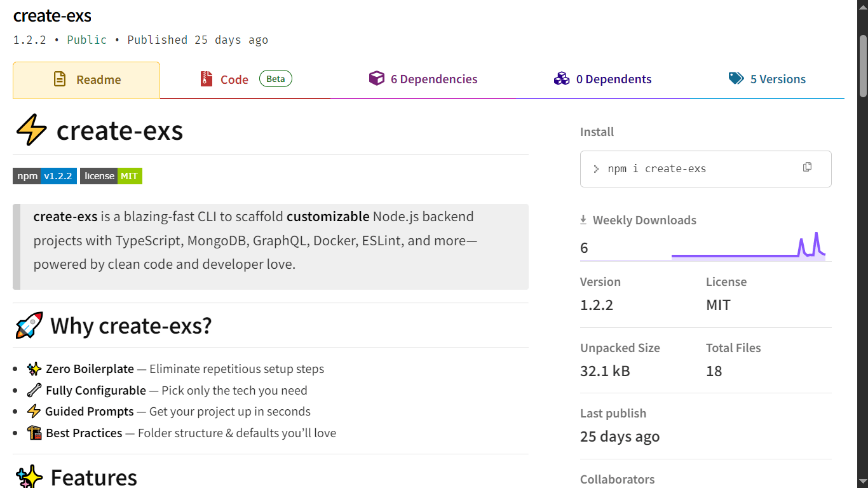Click the license MIT badge
This screenshot has width=868, height=488.
click(x=111, y=176)
